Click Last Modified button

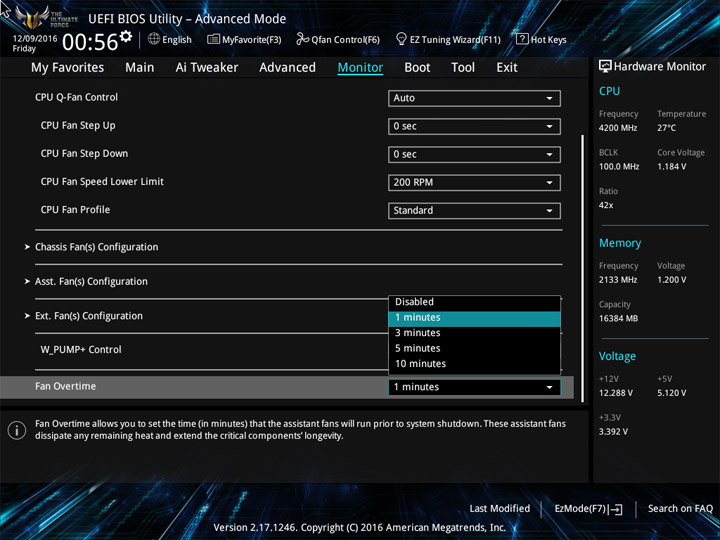(x=500, y=509)
